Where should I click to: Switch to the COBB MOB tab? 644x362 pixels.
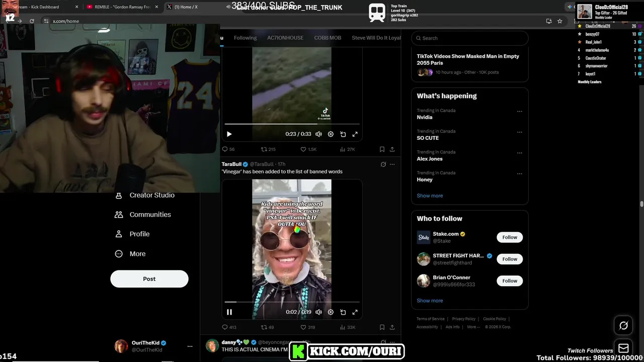328,38
